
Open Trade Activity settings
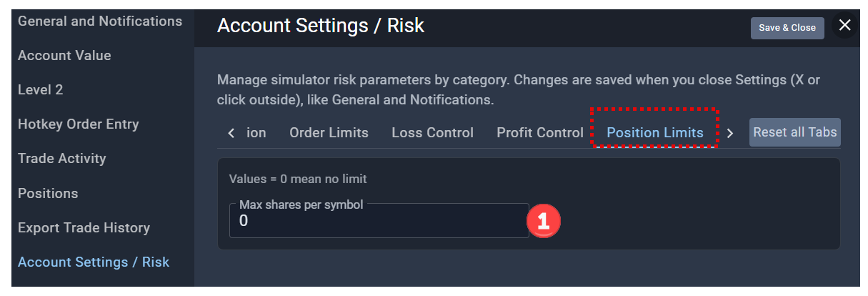point(62,158)
